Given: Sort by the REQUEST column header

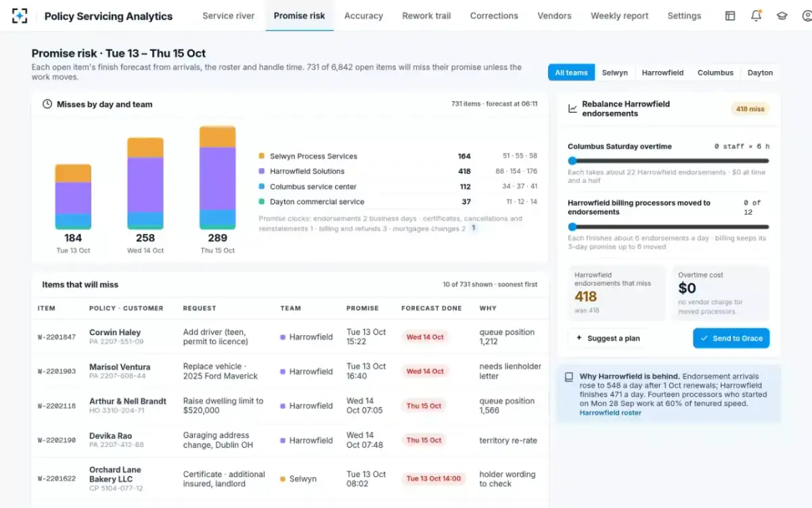Looking at the screenshot, I should coord(200,308).
